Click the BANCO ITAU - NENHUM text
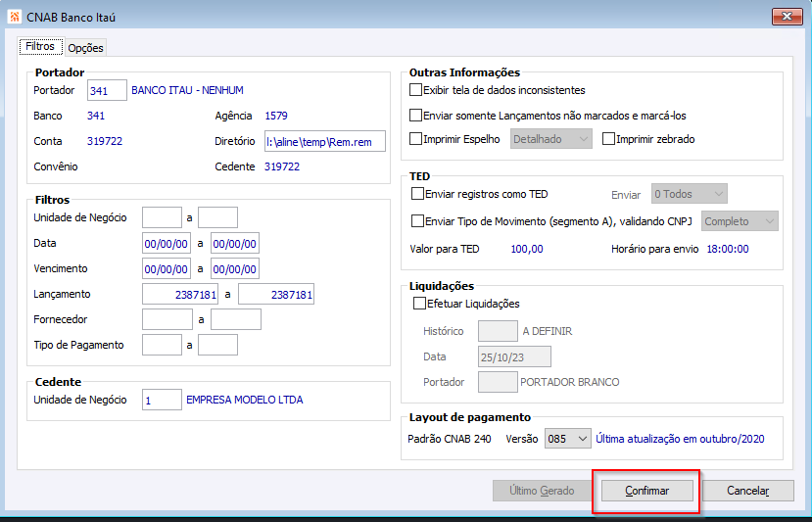This screenshot has width=812, height=522. tap(187, 90)
